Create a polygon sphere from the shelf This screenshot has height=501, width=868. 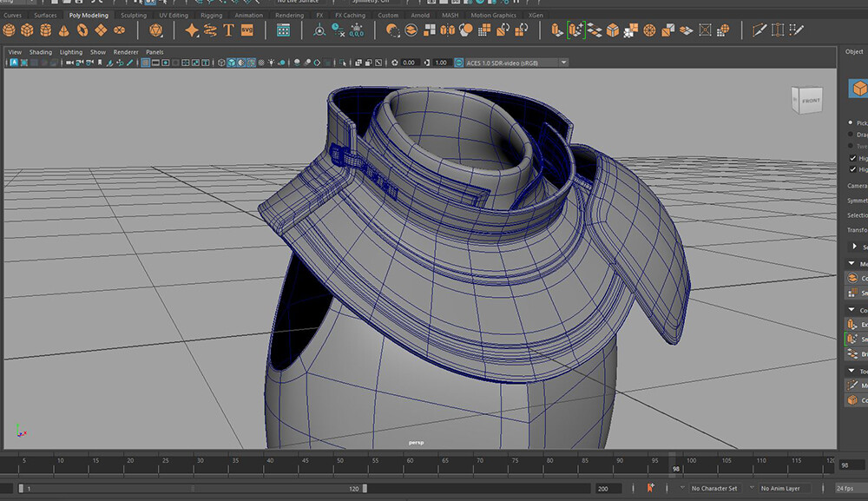[x=10, y=30]
